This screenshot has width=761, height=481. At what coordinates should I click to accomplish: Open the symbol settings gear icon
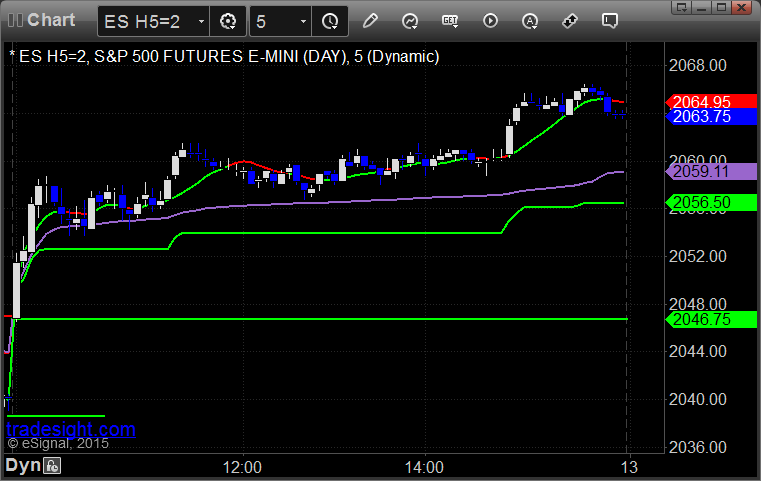click(x=228, y=21)
